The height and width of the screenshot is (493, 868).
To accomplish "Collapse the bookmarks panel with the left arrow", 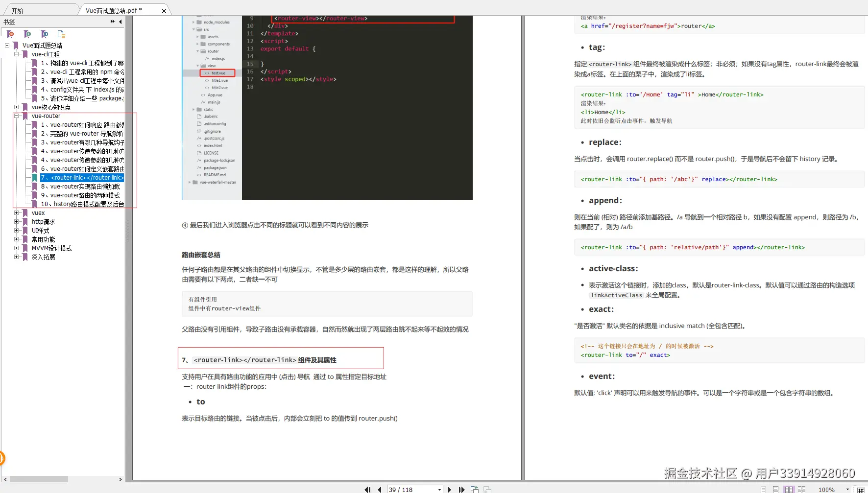I will pos(121,22).
